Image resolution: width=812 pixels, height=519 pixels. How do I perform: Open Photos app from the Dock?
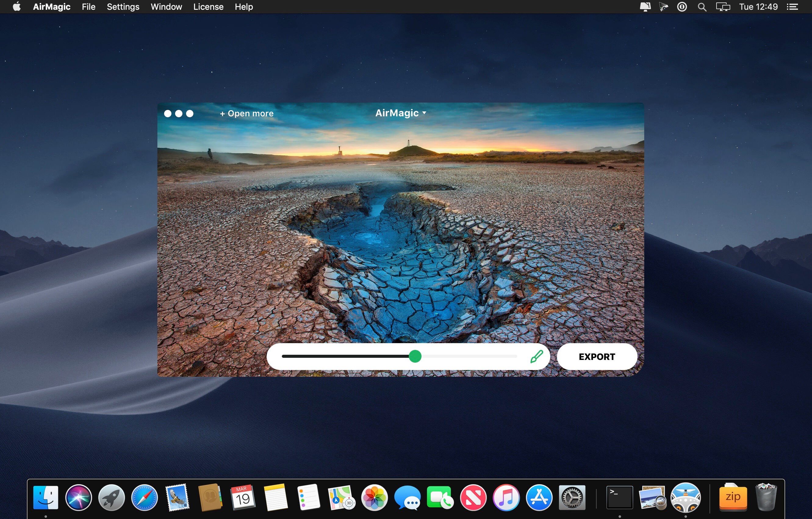[x=374, y=497]
